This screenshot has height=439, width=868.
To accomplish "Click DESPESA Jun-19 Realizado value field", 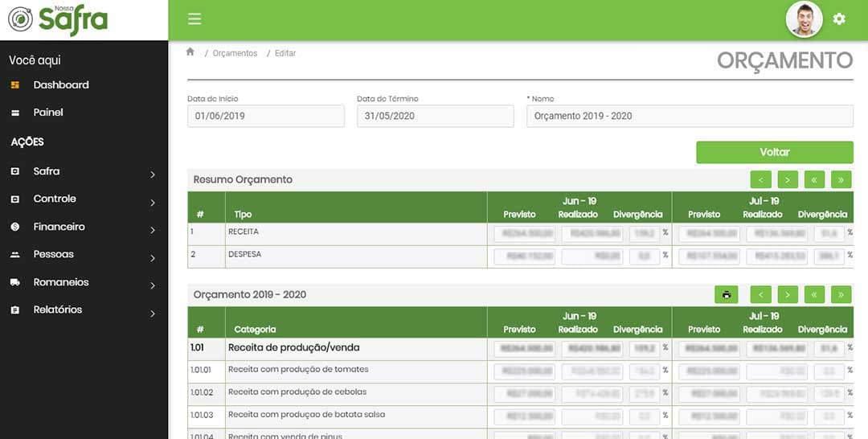I will (592, 256).
